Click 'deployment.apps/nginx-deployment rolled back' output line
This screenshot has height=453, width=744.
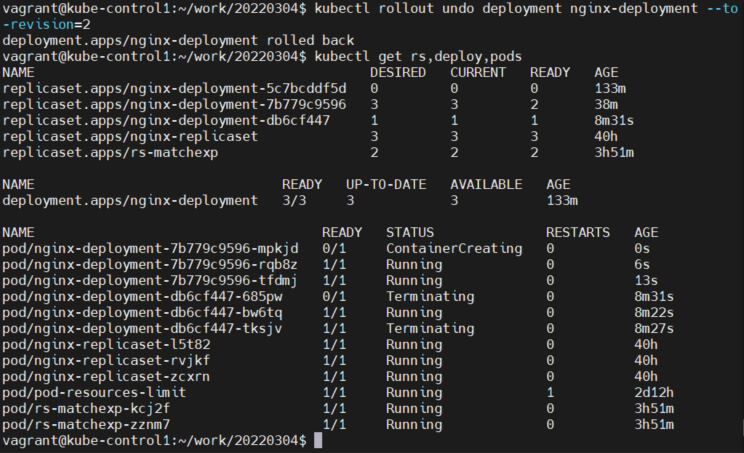coord(178,40)
